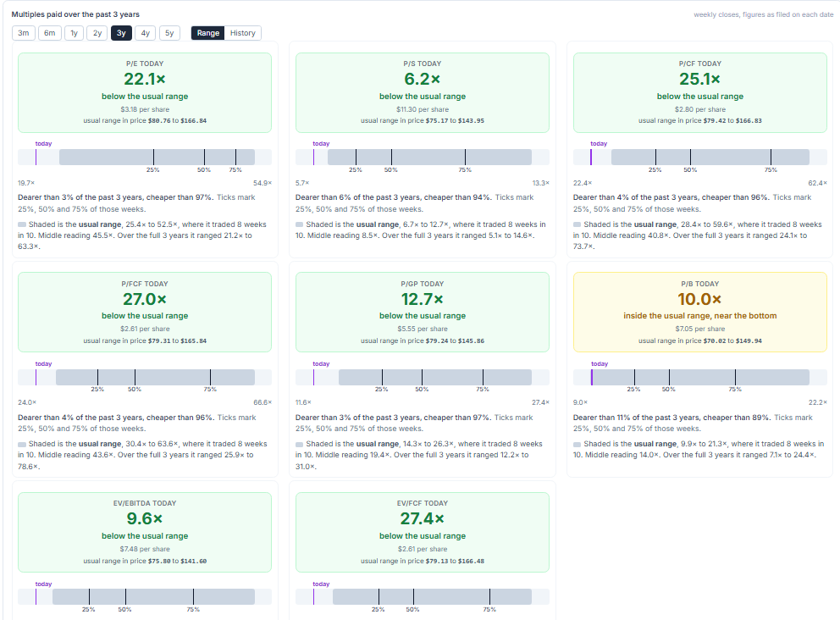Screen dimensions: 840x620
Task: Click the EV/EBITDA range bar shaded area
Action: click(154, 597)
